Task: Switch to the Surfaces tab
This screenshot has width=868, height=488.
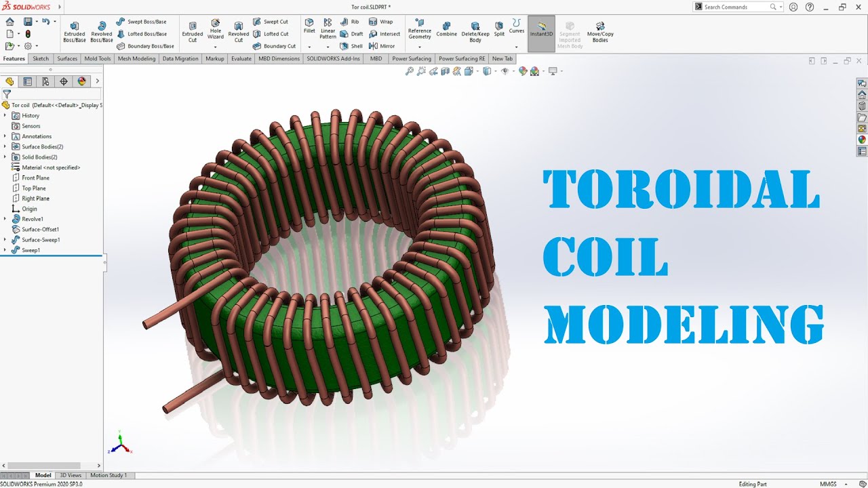Action: [67, 59]
